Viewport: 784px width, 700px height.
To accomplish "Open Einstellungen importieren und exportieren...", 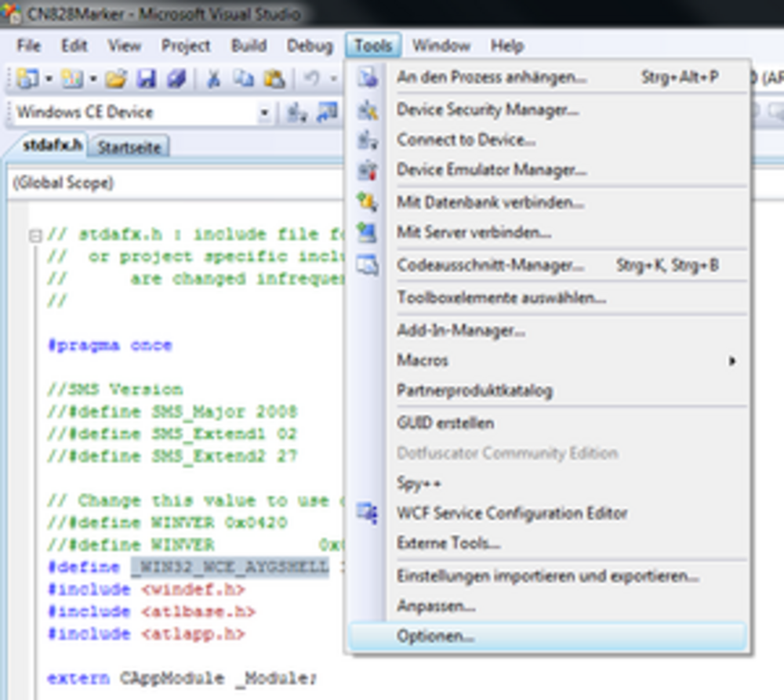I will click(x=549, y=576).
